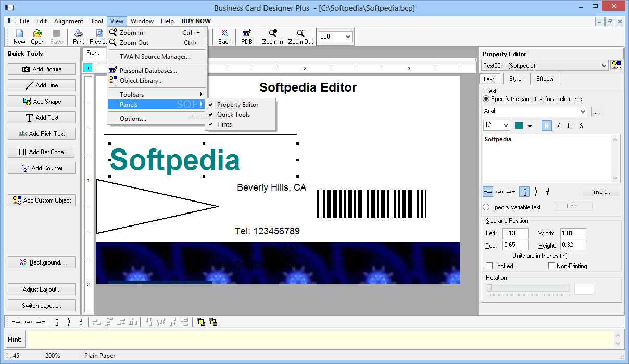Click the Print toolbar icon
The image size is (629, 364).
coord(79,37)
